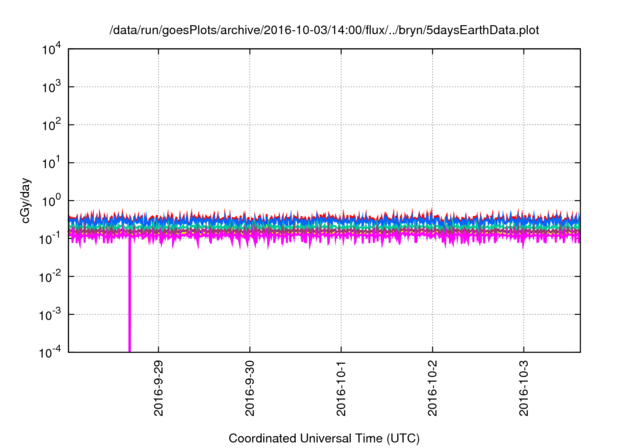Viewport: 640px width, 448px height.
Task: Click the 10^-3 y-axis tick label
Action: click(x=50, y=315)
